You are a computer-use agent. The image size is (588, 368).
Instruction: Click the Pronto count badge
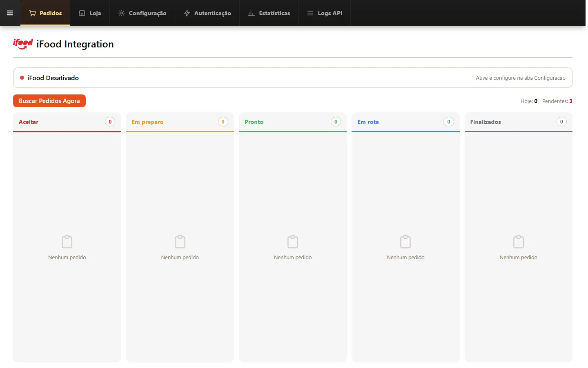pyautogui.click(x=336, y=122)
